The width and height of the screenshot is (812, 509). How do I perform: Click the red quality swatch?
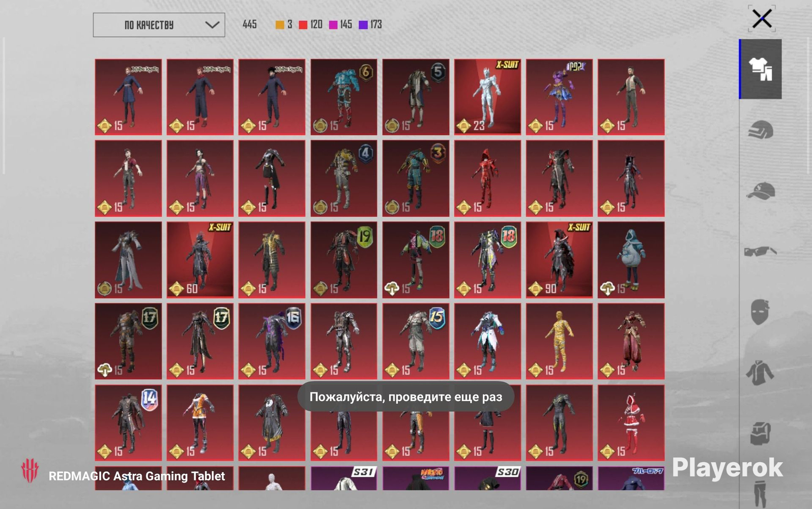(x=303, y=25)
